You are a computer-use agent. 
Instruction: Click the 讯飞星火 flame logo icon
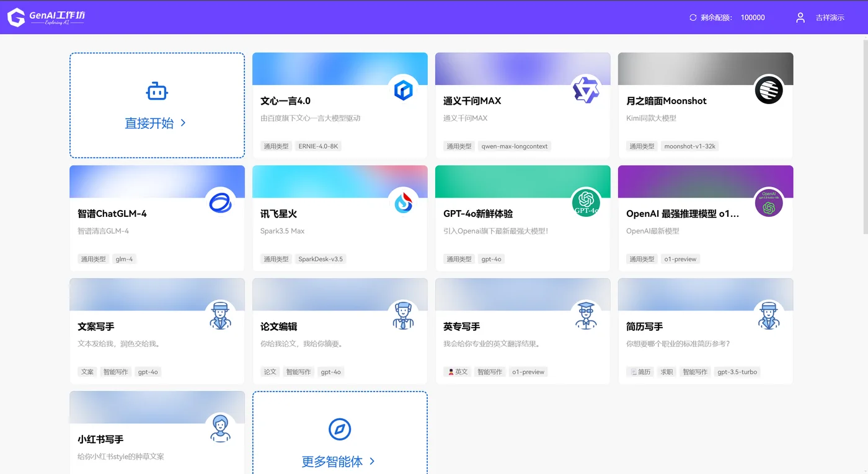click(404, 203)
